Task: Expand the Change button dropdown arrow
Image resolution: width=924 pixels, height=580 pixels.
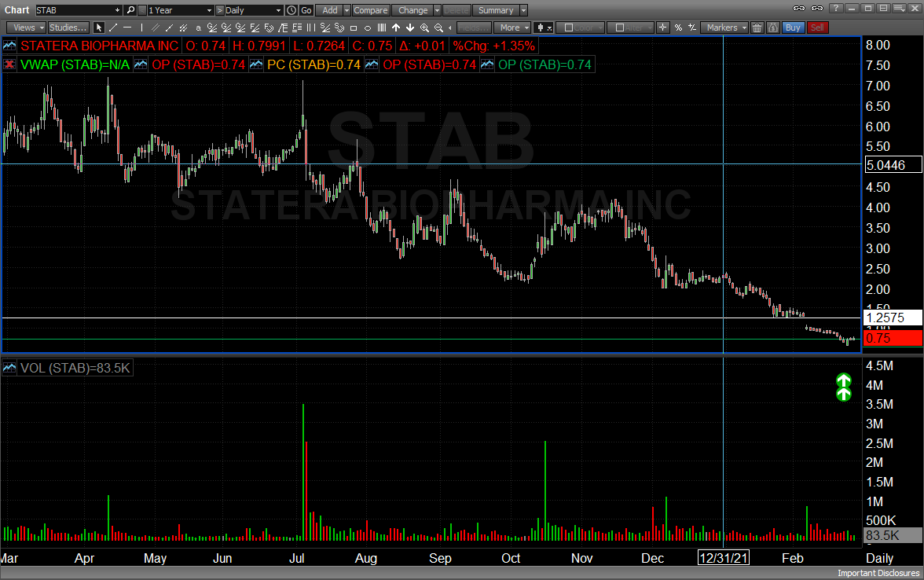Action: coord(437,10)
